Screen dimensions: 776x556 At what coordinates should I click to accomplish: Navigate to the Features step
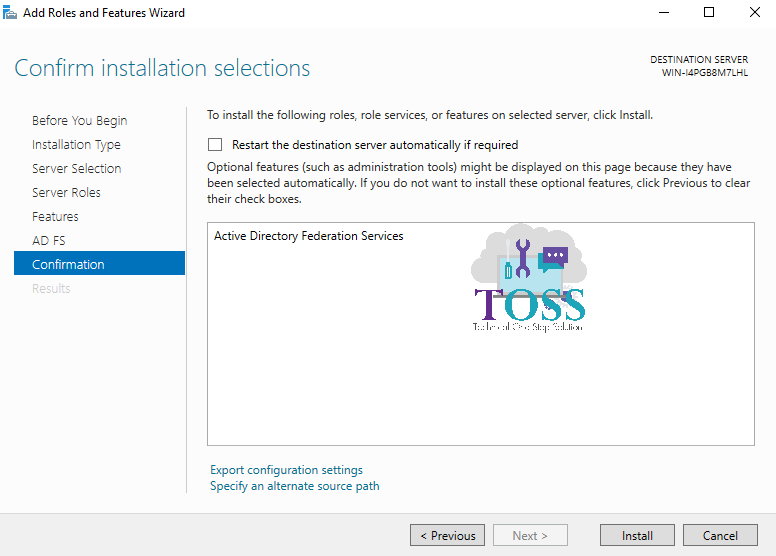coord(55,216)
